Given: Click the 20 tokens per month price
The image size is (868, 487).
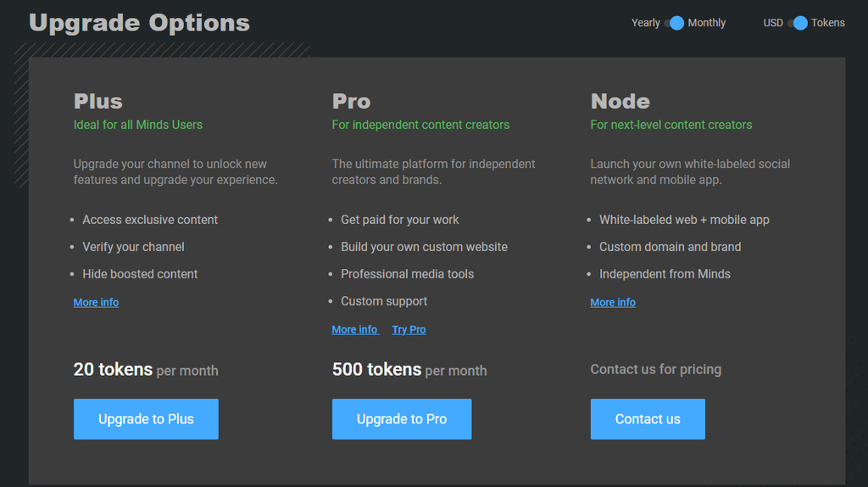Looking at the screenshot, I should click(146, 370).
